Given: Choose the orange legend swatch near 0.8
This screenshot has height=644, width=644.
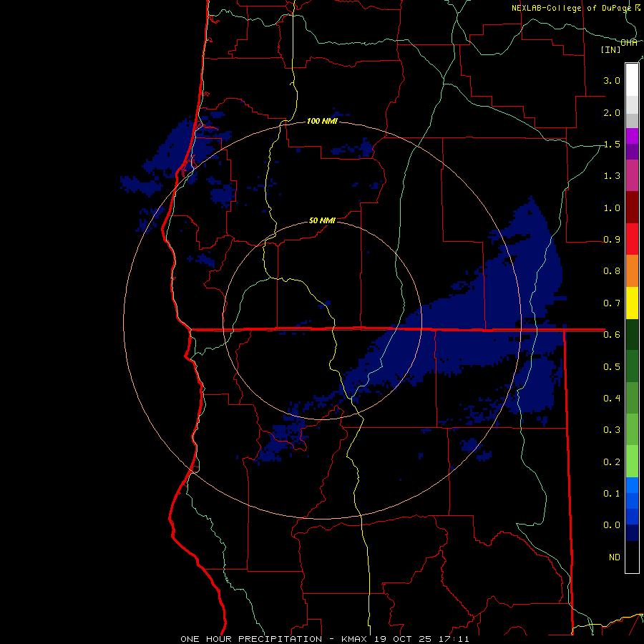Looking at the screenshot, I should [x=632, y=270].
